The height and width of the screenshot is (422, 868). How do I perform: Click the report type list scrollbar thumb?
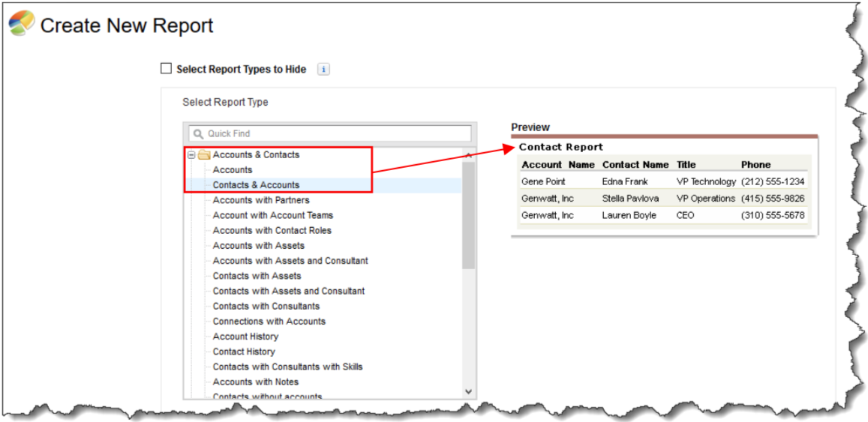click(468, 214)
